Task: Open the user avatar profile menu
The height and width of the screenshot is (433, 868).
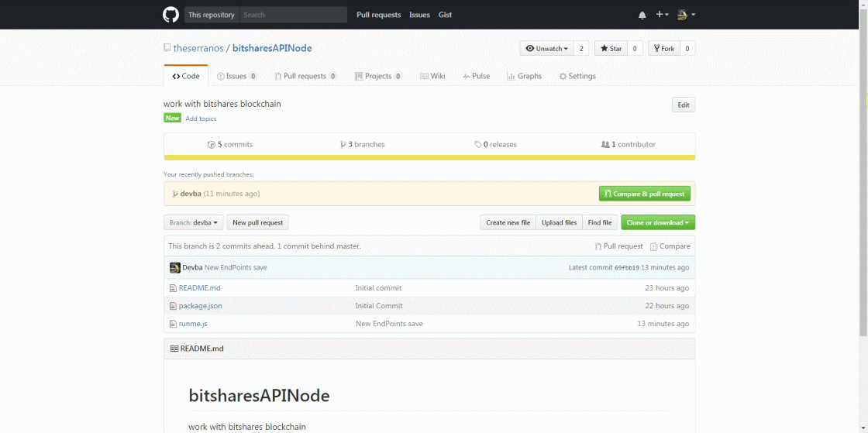Action: pos(687,15)
